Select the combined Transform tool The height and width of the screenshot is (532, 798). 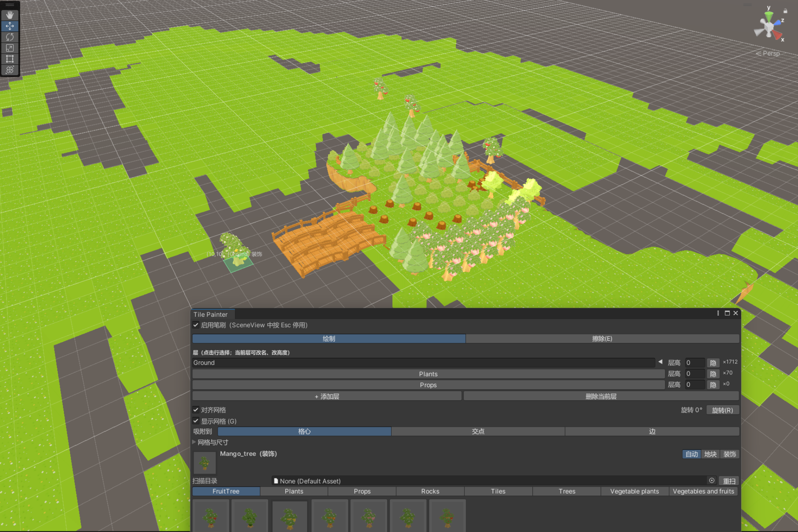pyautogui.click(x=10, y=70)
